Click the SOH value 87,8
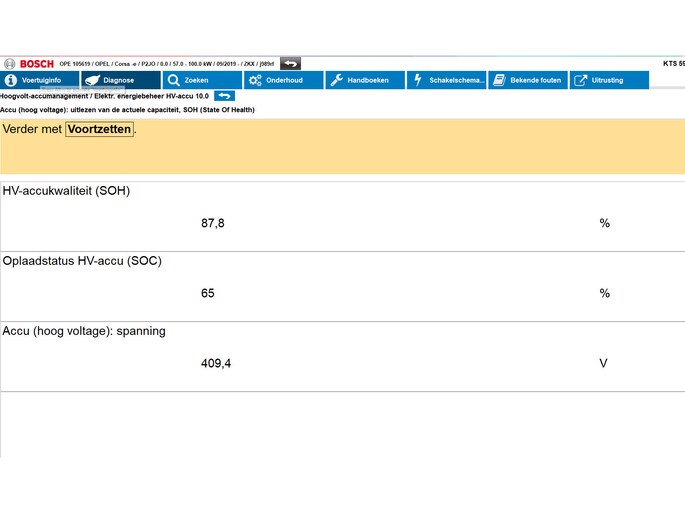This screenshot has height=513, width=685. [213, 223]
